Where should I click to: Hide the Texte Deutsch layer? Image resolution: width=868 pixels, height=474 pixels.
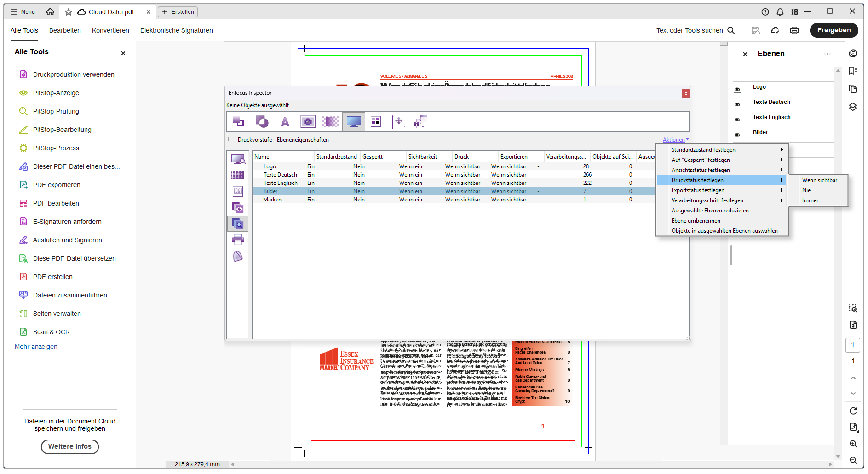(738, 104)
